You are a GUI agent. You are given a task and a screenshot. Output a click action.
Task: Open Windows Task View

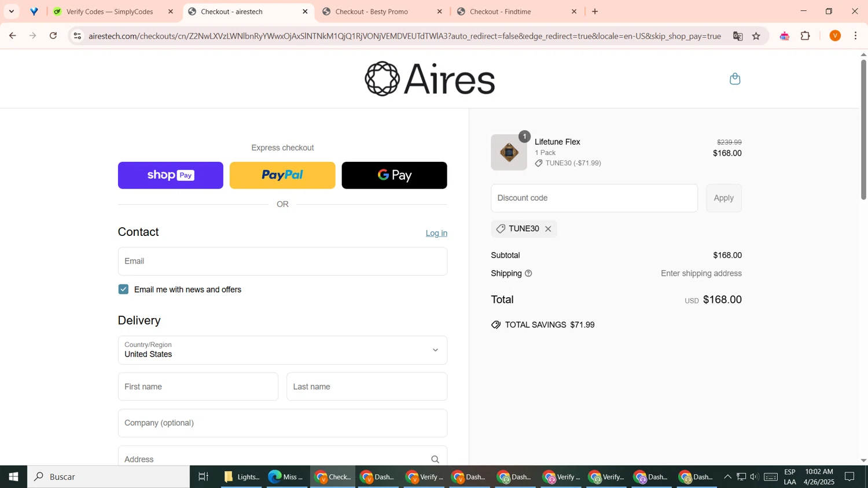click(x=204, y=477)
